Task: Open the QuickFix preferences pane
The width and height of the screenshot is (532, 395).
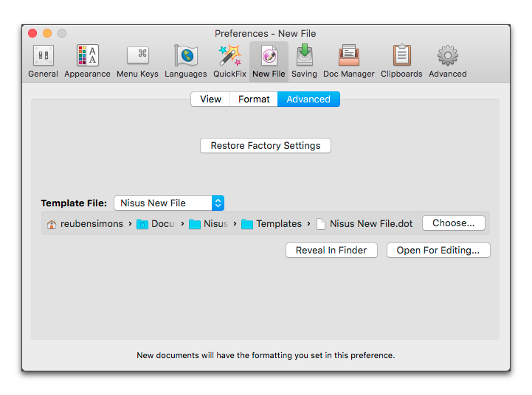Action: [229, 61]
